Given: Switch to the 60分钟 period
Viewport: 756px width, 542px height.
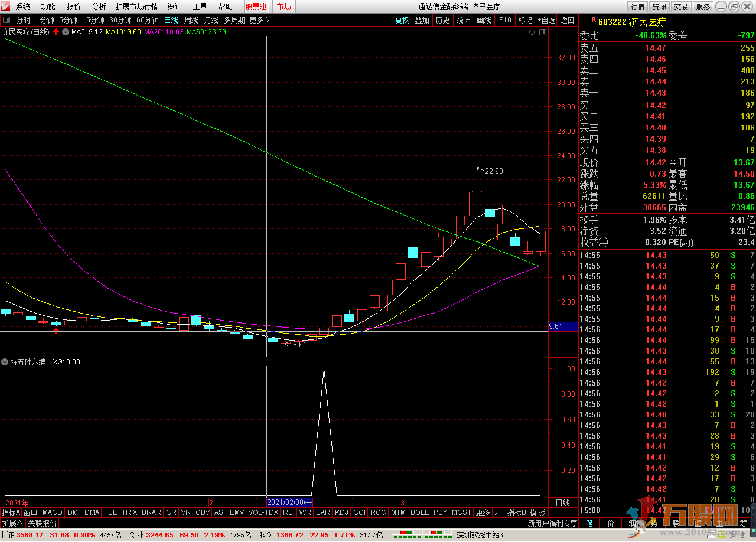Looking at the screenshot, I should coord(148,20).
